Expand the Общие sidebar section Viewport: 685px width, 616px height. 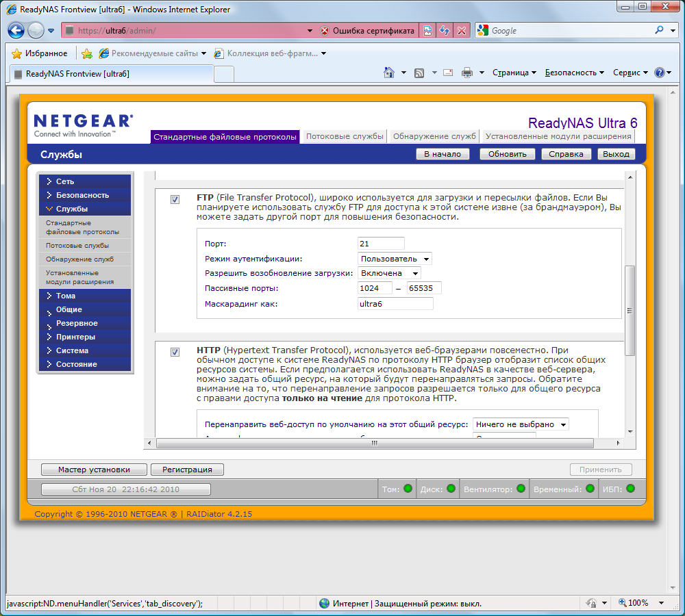[85, 309]
